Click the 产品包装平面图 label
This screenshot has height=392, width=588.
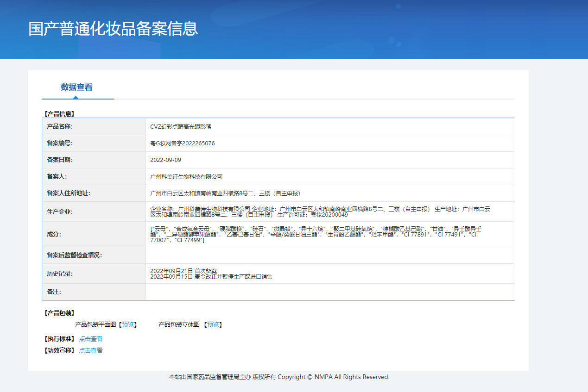point(96,325)
